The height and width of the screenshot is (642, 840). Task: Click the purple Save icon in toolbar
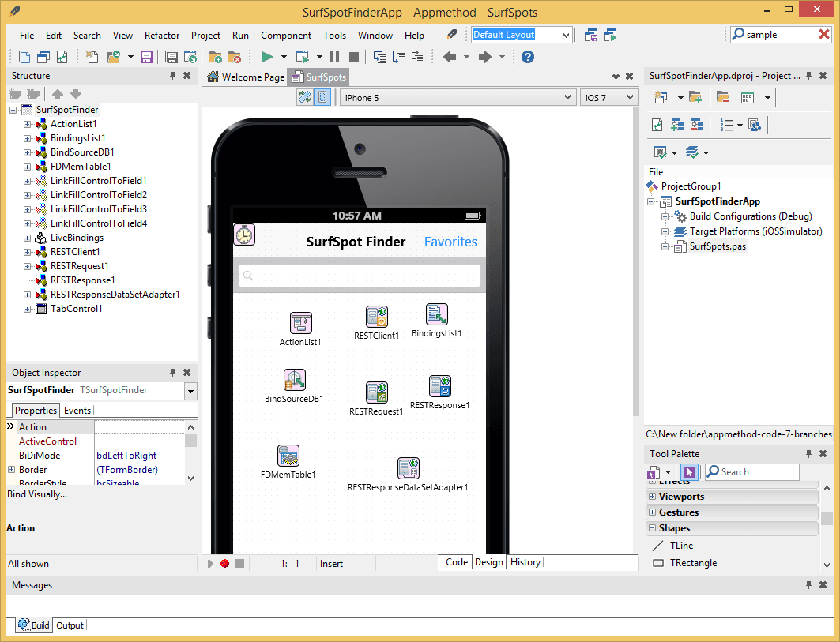(146, 57)
